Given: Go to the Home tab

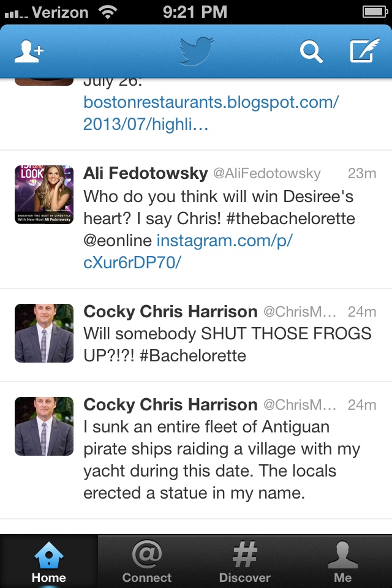Looking at the screenshot, I should (48, 562).
